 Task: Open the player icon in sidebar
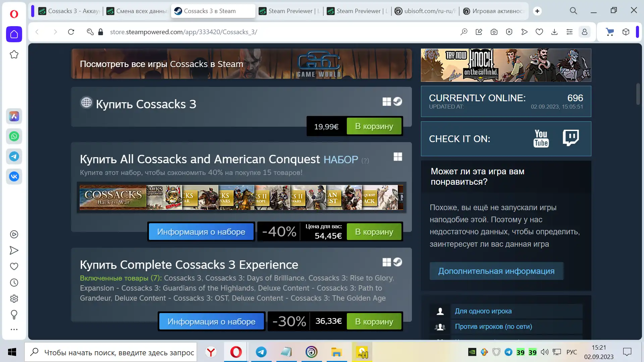coord(14,234)
